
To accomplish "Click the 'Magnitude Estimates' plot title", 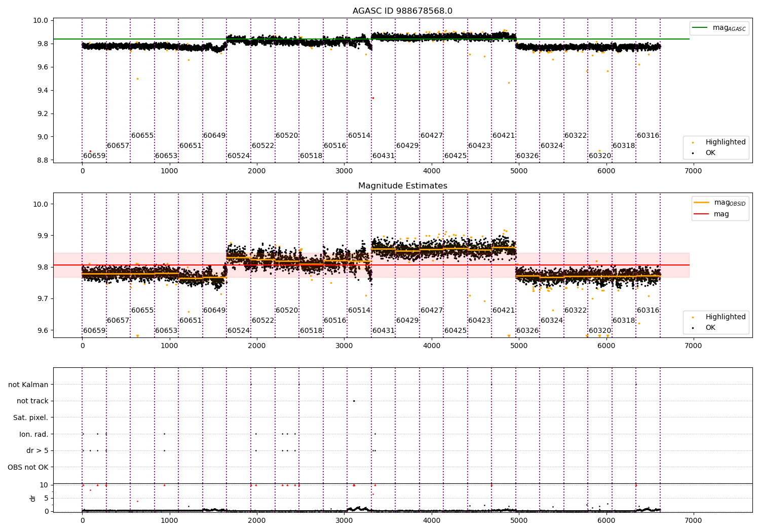I will (402, 186).
